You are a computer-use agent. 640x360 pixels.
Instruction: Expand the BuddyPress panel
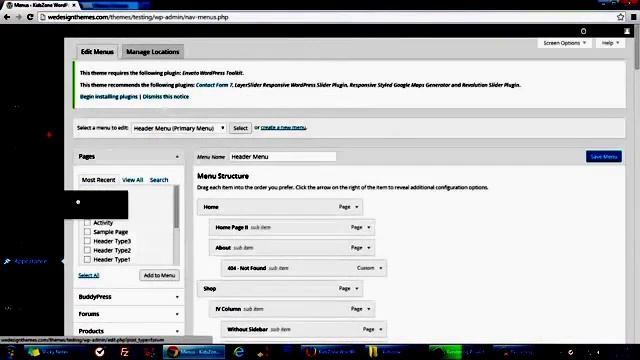click(177, 297)
